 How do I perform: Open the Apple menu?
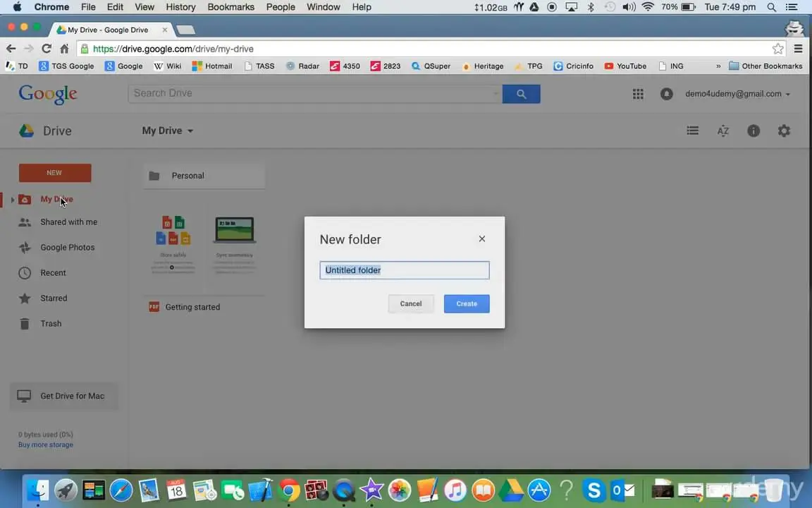click(x=17, y=7)
